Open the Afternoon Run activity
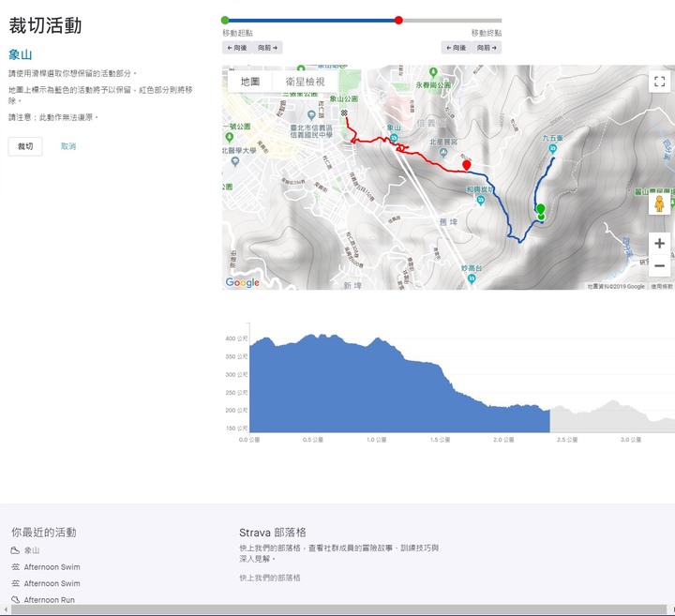The height and width of the screenshot is (616, 675). (x=50, y=600)
